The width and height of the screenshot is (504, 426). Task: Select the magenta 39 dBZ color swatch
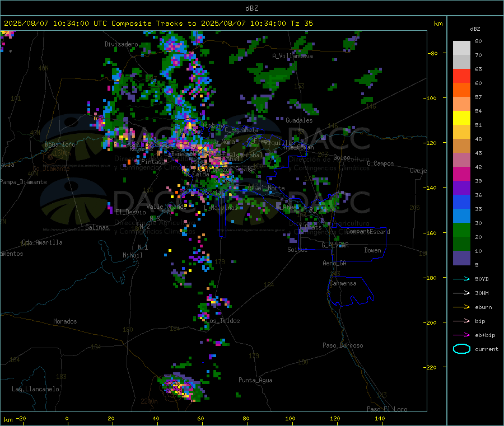pos(461,174)
